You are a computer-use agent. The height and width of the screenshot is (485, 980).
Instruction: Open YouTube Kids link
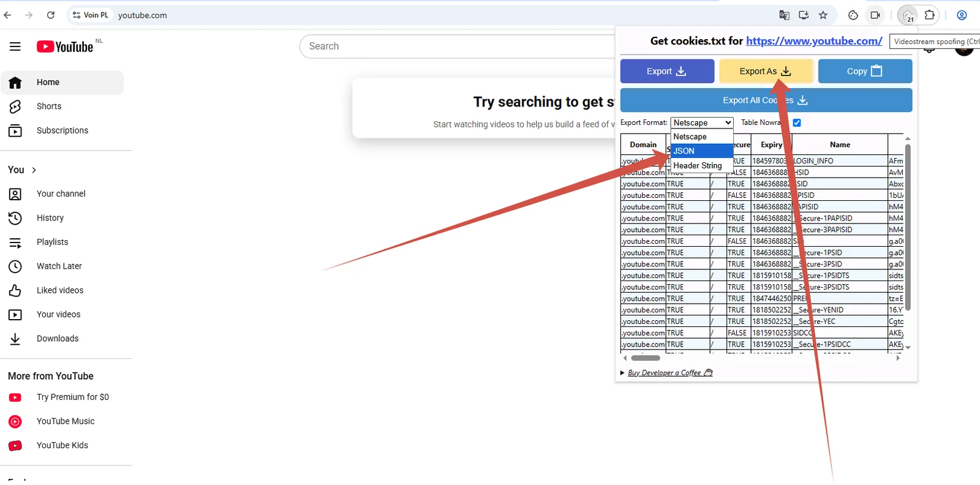(62, 446)
